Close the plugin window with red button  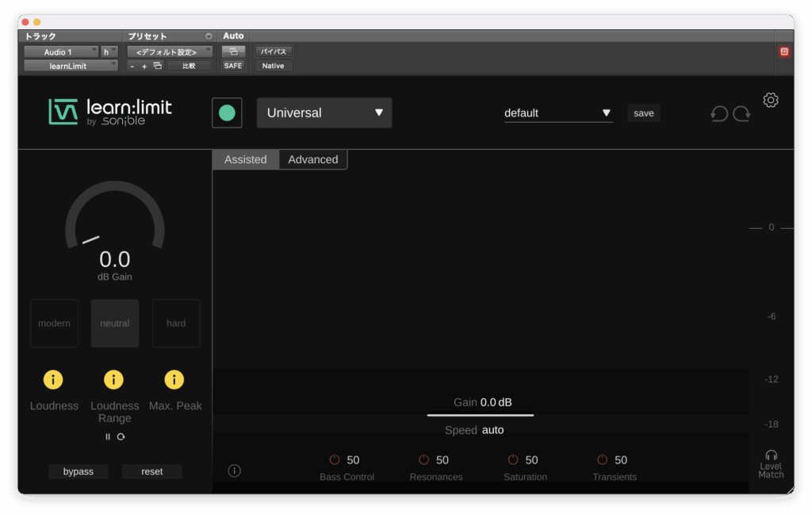pyautogui.click(x=25, y=21)
